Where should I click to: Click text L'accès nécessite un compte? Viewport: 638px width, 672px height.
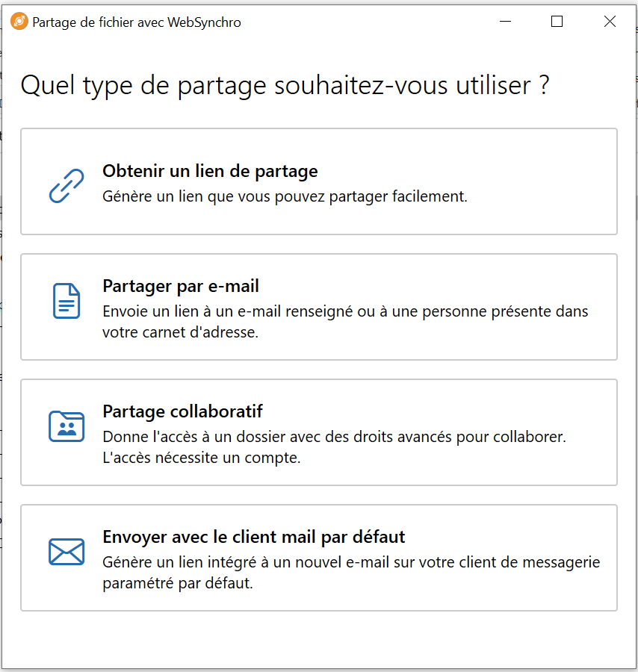202,458
